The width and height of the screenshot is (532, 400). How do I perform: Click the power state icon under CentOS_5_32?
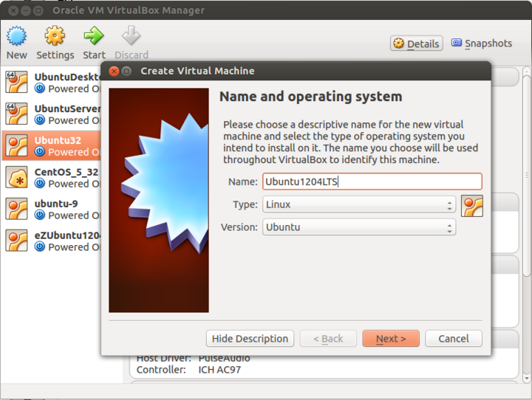pos(40,183)
